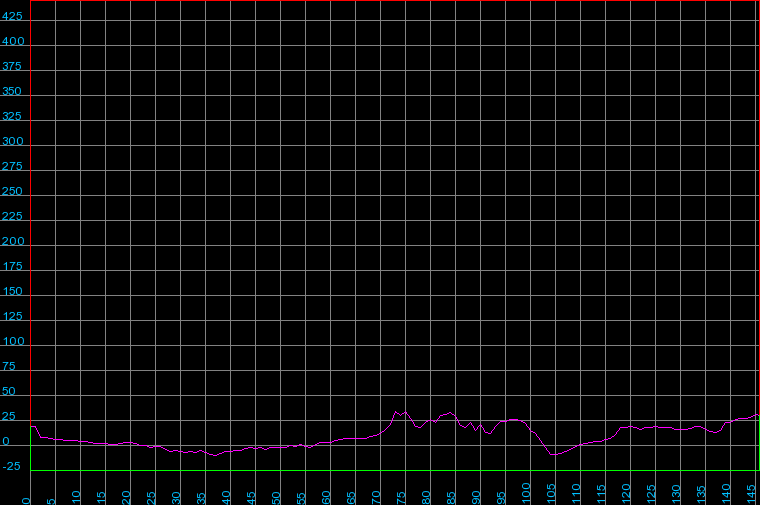This screenshot has height=505, width=760.
Task: Click the 300 value on the y-axis
Action: click(12, 142)
